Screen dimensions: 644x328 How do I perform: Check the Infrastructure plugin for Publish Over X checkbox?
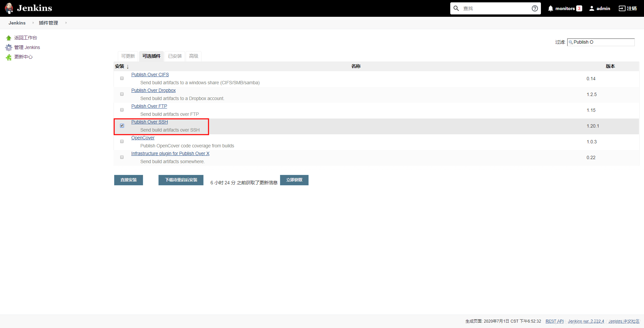[122, 157]
